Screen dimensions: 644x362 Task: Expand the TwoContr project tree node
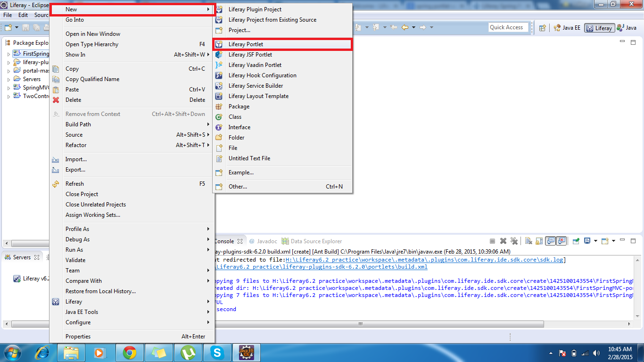click(x=8, y=97)
